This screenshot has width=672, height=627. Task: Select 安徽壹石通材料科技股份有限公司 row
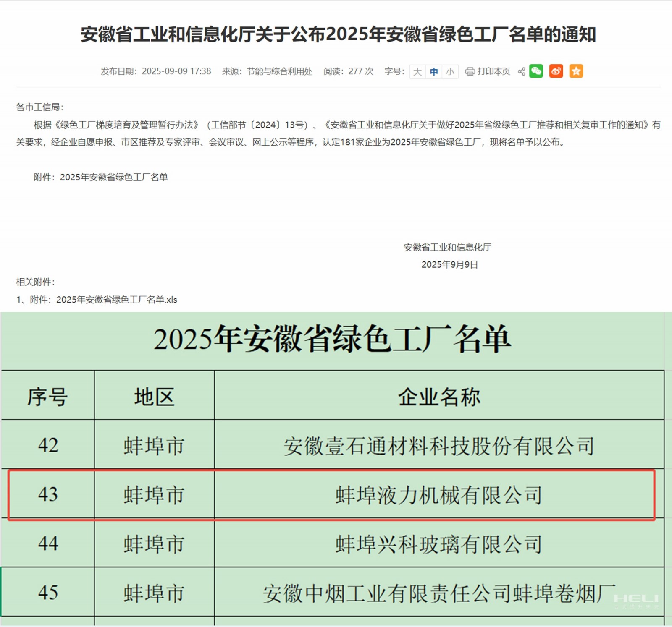(439, 447)
